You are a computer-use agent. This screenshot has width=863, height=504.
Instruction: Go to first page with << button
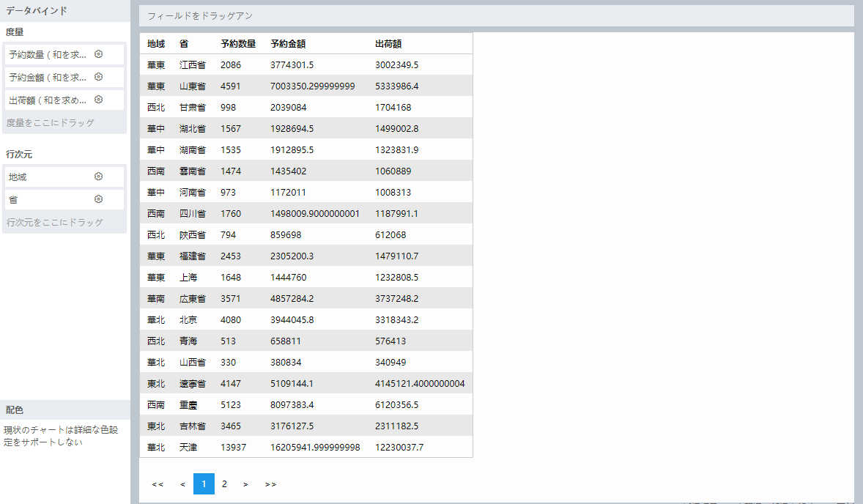coord(158,484)
